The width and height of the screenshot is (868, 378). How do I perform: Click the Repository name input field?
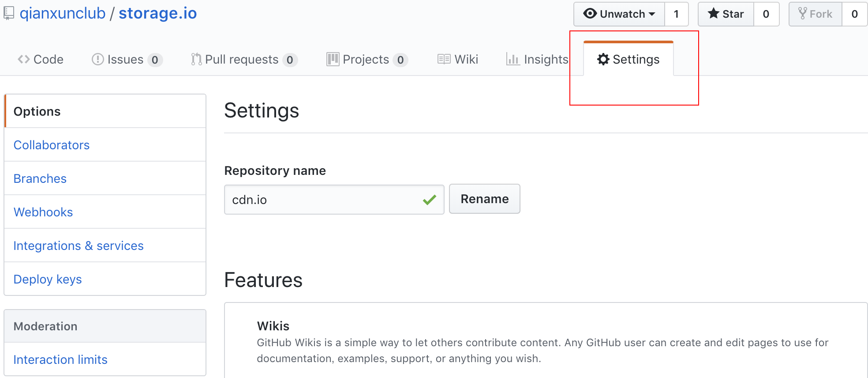pyautogui.click(x=334, y=200)
